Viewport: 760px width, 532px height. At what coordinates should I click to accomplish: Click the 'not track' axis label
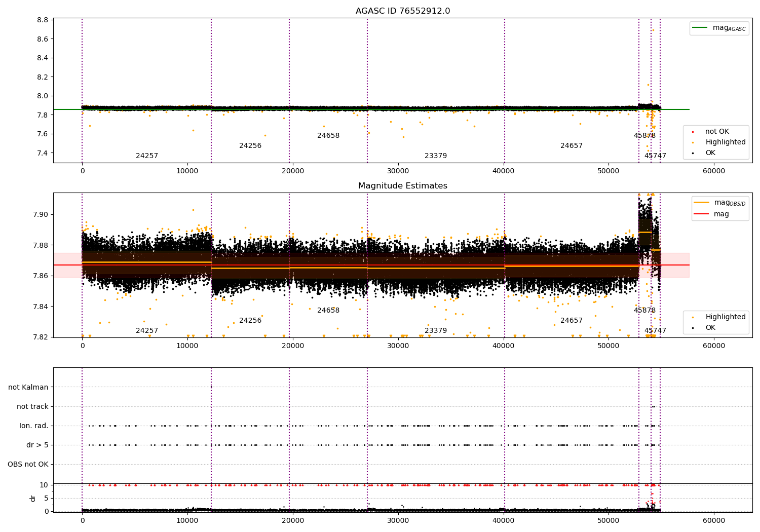pos(32,407)
